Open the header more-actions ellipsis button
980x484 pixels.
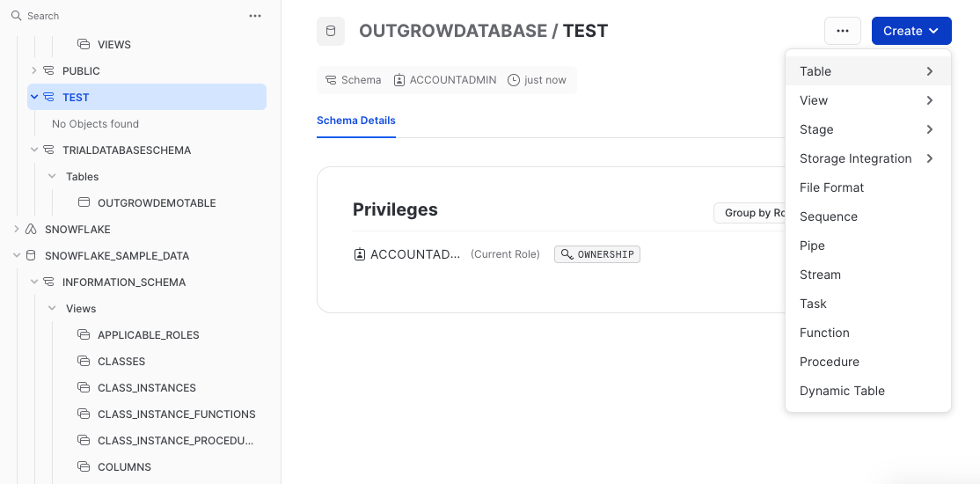(x=842, y=31)
